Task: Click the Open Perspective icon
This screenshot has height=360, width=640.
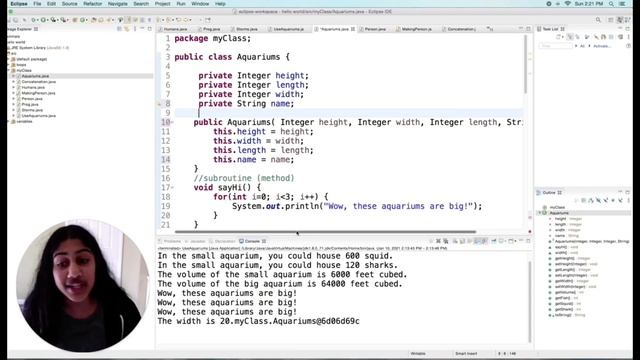Action: (x=611, y=20)
